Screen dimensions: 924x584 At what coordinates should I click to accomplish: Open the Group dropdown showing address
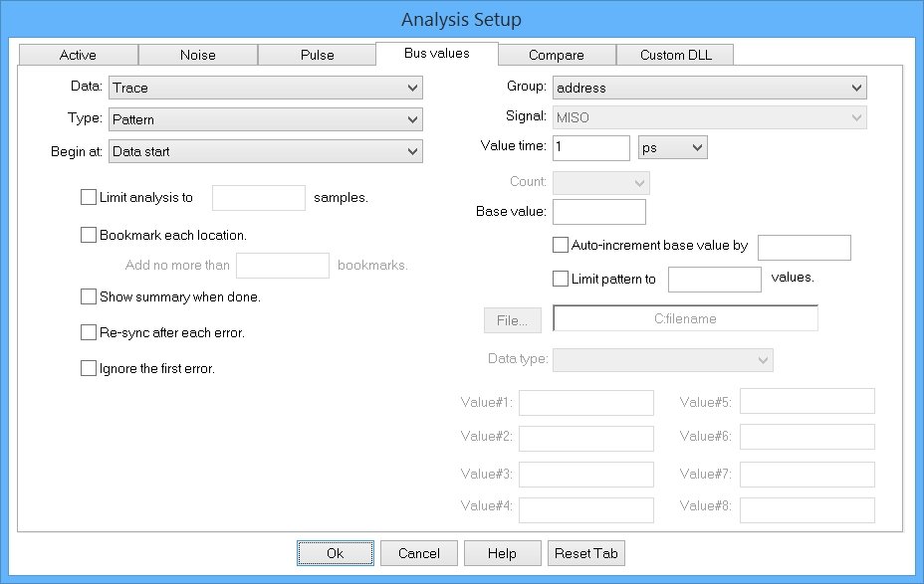(709, 88)
